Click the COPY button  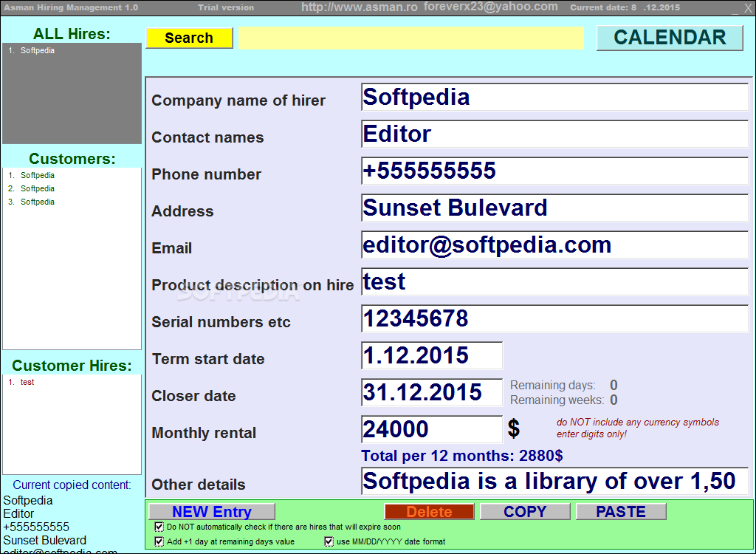tap(525, 512)
